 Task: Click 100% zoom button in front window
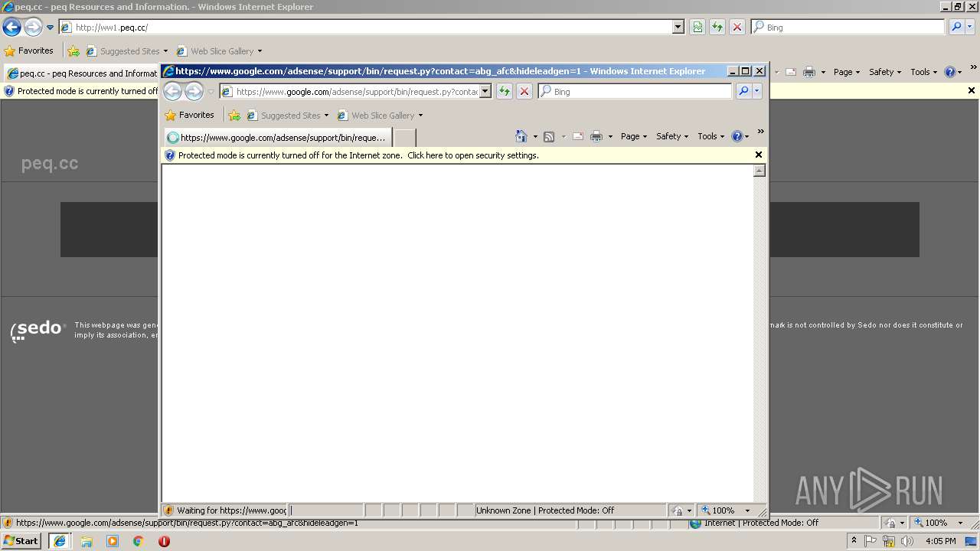(x=718, y=510)
